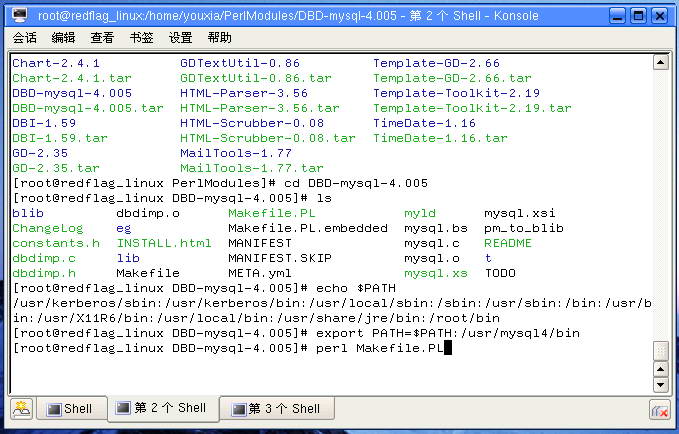Click the close session icon in the tab bar
679x434 pixels.
coord(660,410)
